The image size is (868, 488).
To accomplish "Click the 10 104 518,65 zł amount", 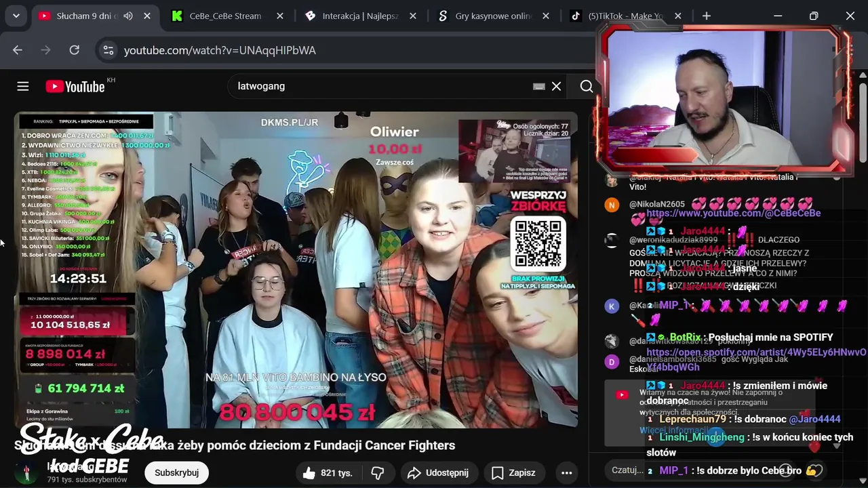I will coord(70,325).
